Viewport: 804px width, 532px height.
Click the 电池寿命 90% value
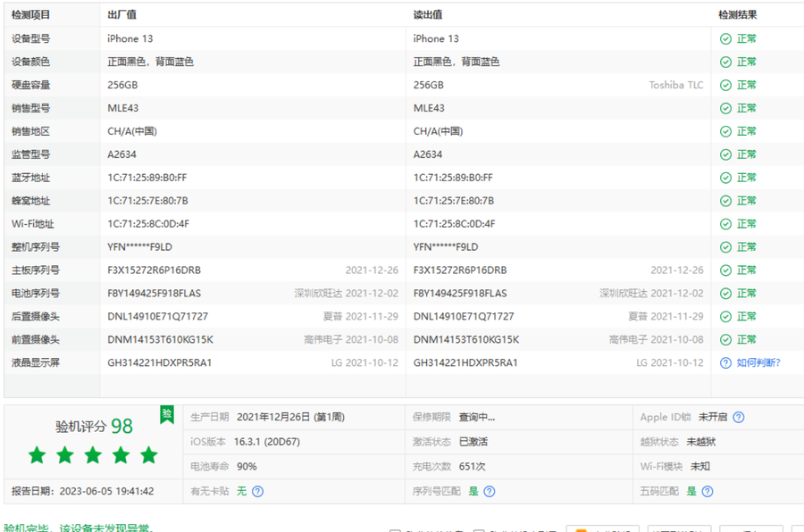click(247, 467)
